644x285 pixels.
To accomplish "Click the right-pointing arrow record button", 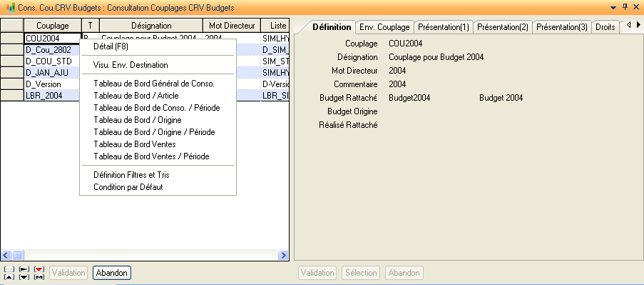I will (25, 269).
